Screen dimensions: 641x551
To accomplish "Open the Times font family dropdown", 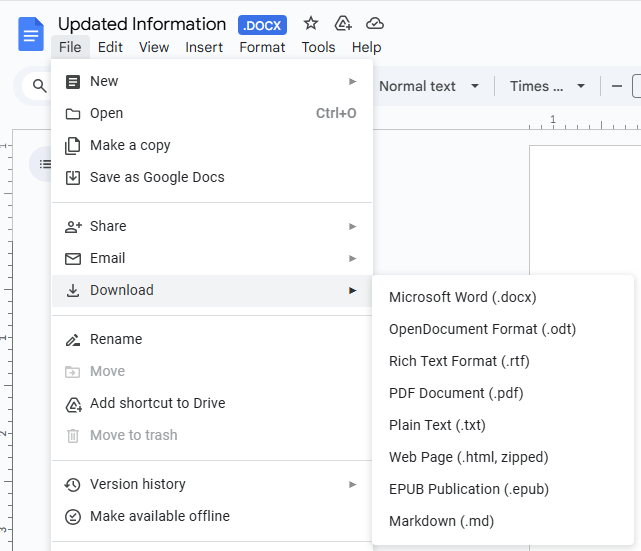I will (547, 86).
